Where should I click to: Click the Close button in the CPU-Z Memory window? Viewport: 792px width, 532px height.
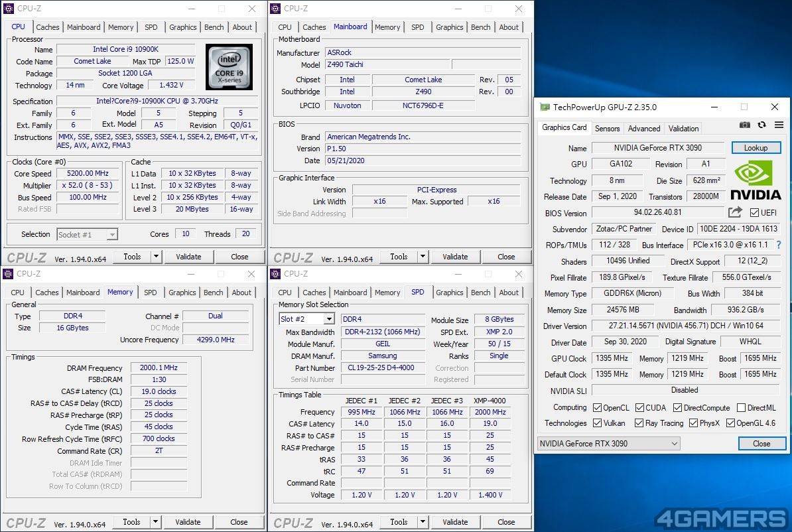click(x=239, y=522)
